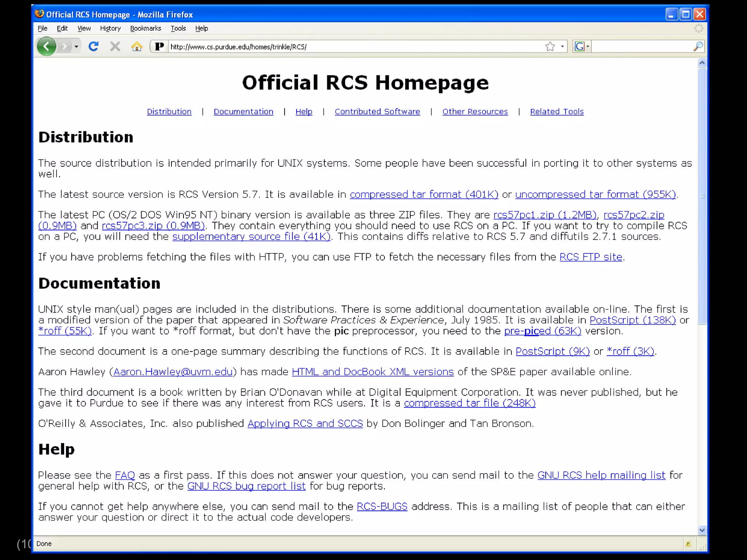747x560 pixels.
Task: Open the back/forward history dropdown arrow
Action: pos(76,46)
